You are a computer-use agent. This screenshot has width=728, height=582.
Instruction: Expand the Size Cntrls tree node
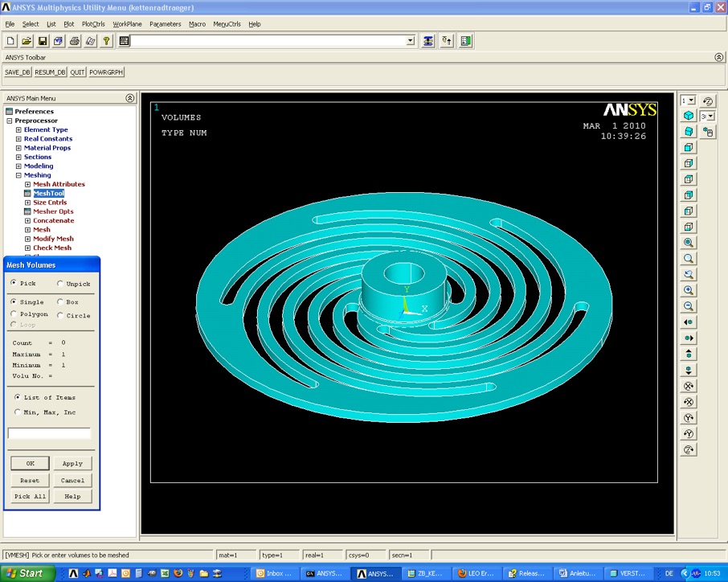click(27, 203)
